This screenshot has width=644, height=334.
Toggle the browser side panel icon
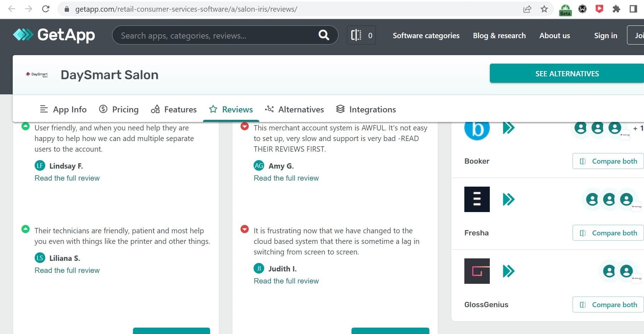(633, 9)
